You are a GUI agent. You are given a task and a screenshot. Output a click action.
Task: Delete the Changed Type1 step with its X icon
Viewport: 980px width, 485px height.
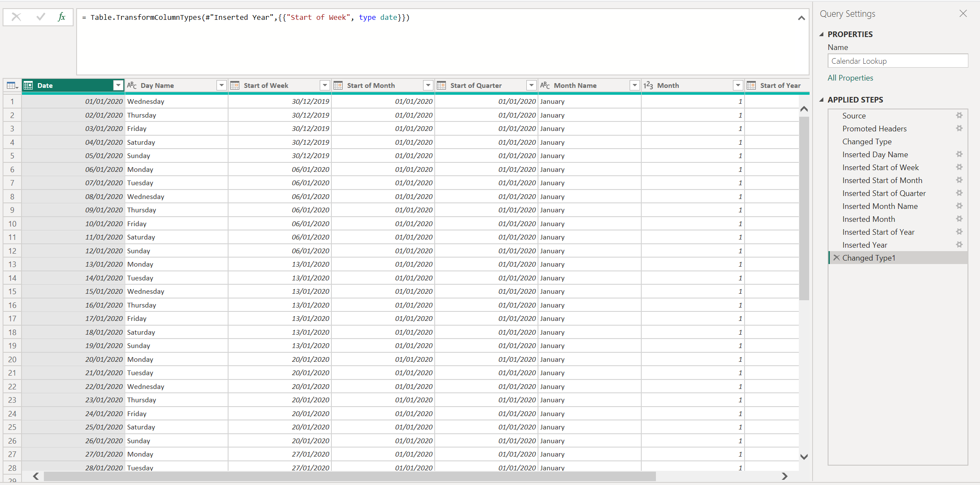click(836, 258)
